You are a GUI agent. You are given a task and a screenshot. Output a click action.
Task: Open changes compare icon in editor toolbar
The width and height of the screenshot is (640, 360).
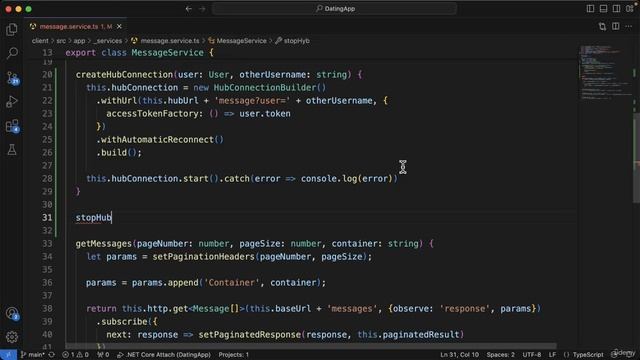coord(602,27)
